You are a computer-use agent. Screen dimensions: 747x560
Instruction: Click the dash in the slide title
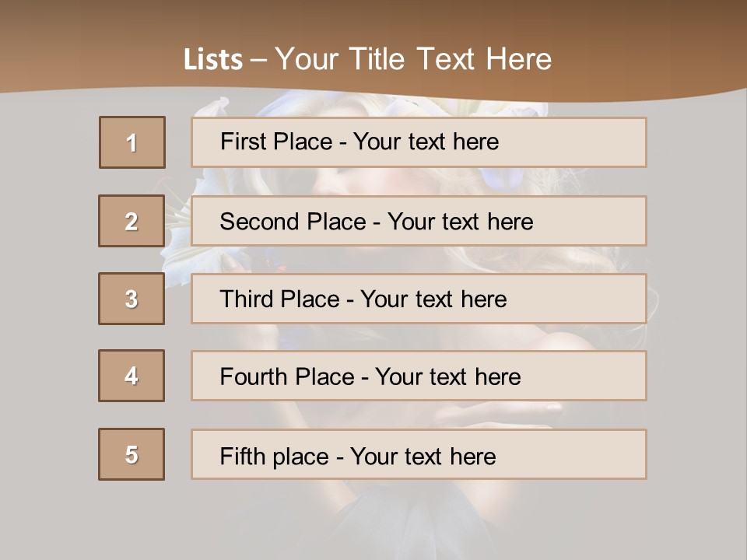coord(258,60)
